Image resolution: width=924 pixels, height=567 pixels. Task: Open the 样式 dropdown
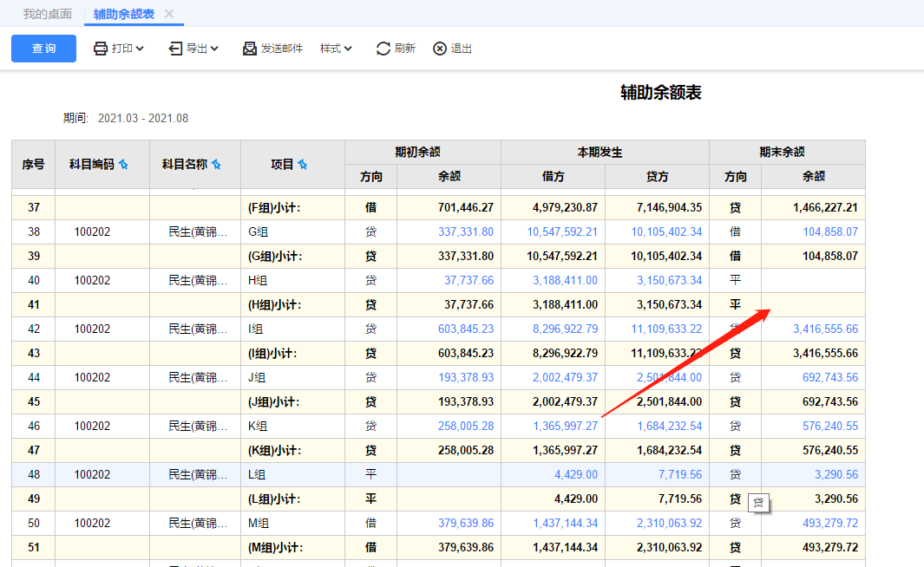point(336,49)
